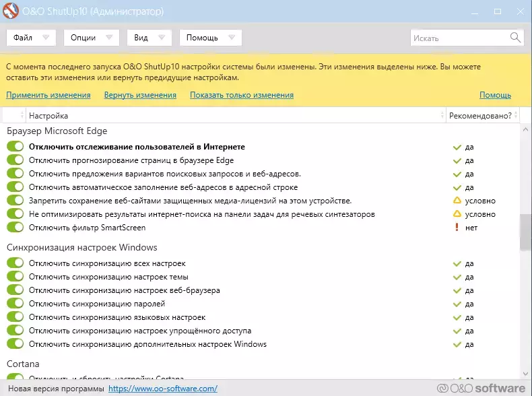
Task: Click the scrollbar up arrow
Action: [x=525, y=129]
